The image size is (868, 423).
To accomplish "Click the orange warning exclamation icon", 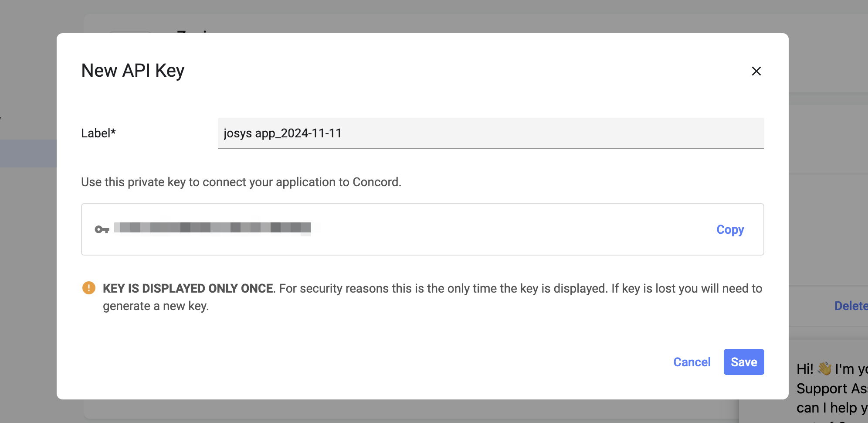I will pyautogui.click(x=89, y=288).
